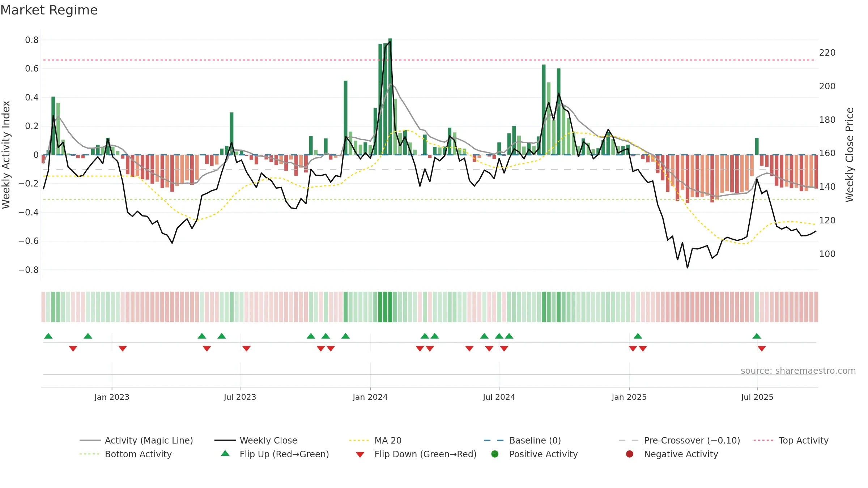Viewport: 868px width, 488px height.
Task: Toggle the Weekly Close legend entry
Action: 256,440
